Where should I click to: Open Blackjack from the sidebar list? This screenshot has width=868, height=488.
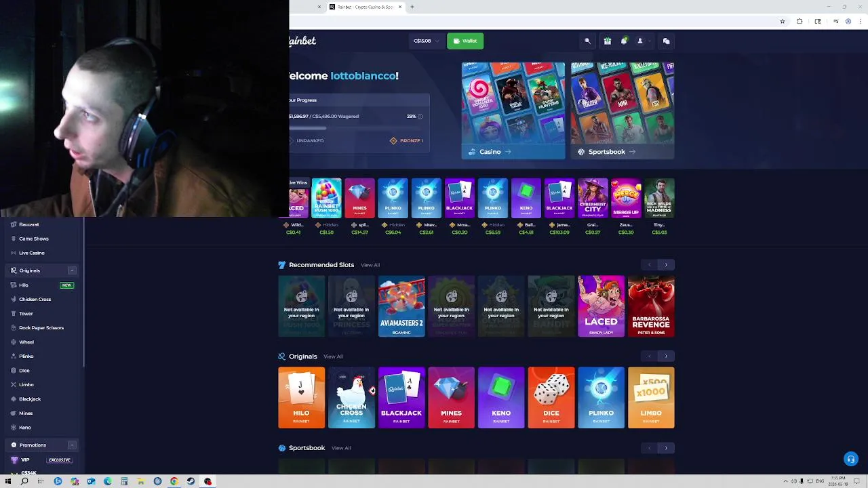pyautogui.click(x=30, y=399)
